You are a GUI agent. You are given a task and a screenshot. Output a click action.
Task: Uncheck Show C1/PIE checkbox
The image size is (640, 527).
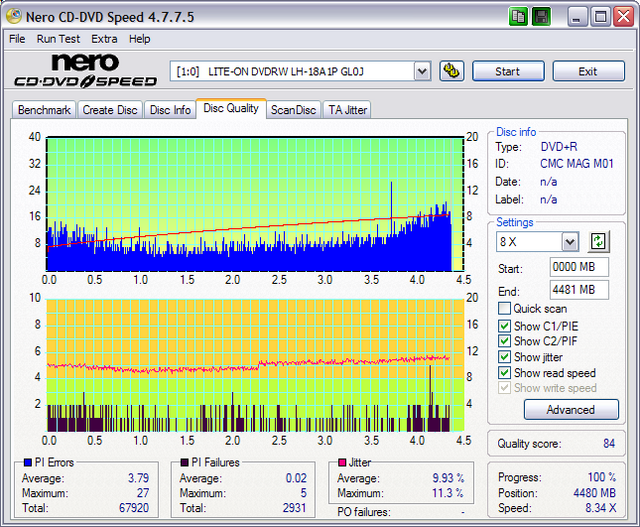coord(504,326)
